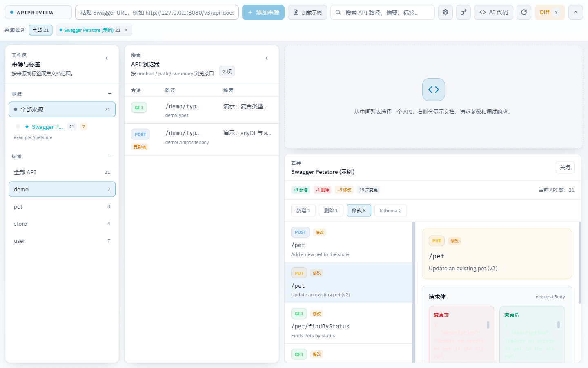
Task: Click the 受影响 badge
Action: (x=140, y=147)
